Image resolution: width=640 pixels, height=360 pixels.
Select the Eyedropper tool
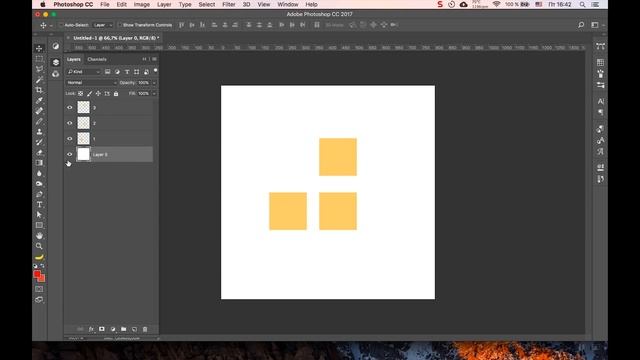click(39, 100)
